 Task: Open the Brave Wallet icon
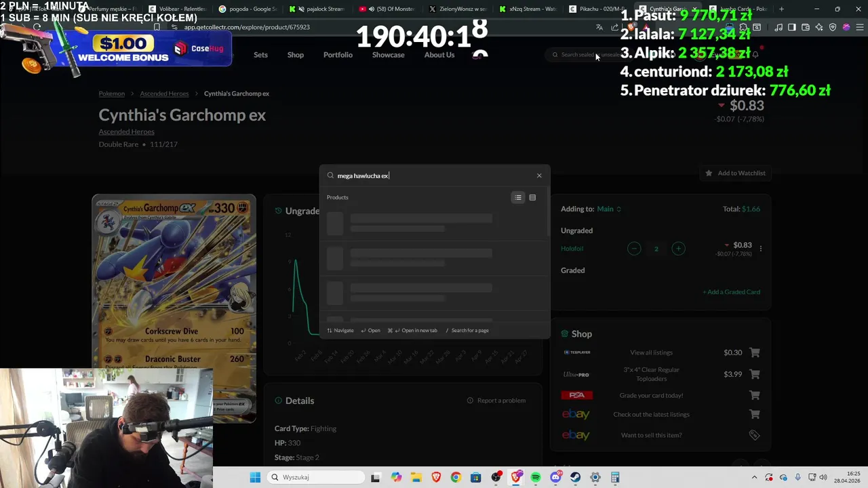point(806,27)
